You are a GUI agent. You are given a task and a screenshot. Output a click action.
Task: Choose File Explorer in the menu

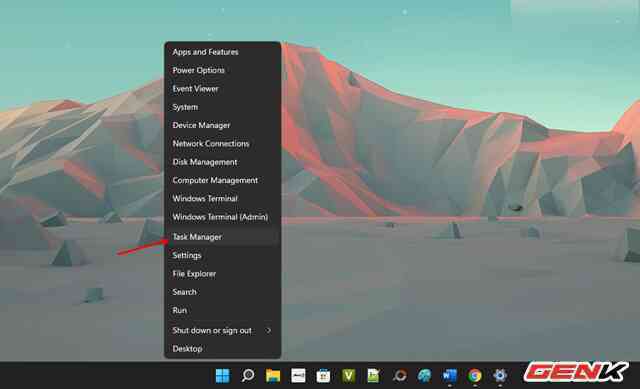tap(222, 274)
